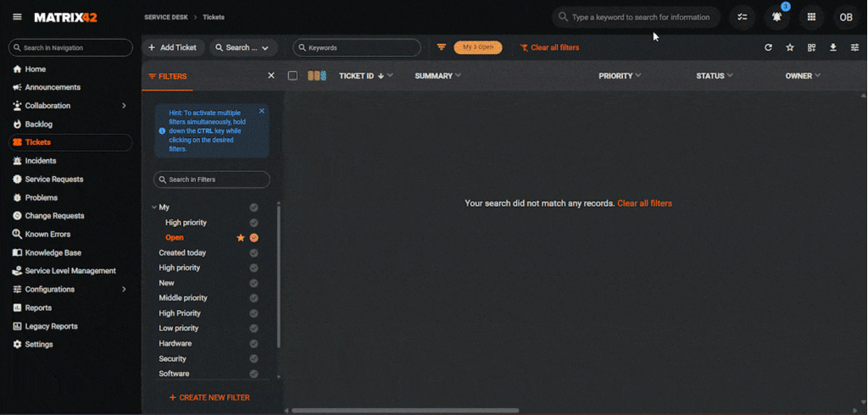Open the Search type dropdown
The height and width of the screenshot is (415, 868).
coord(244,47)
